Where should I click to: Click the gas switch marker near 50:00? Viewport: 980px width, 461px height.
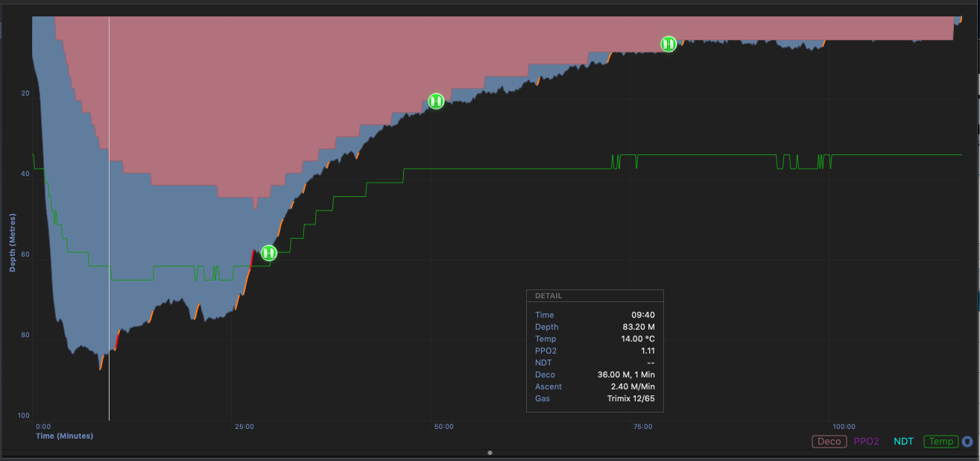point(437,101)
